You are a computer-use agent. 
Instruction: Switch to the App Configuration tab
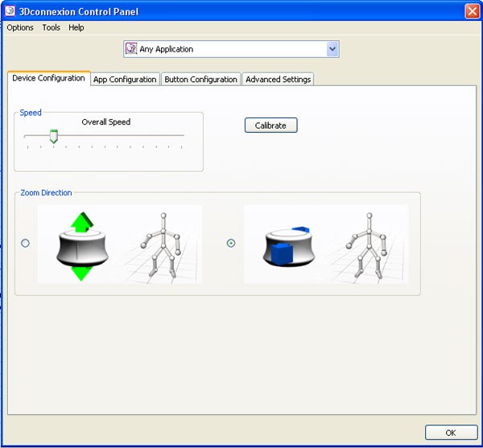click(x=125, y=80)
